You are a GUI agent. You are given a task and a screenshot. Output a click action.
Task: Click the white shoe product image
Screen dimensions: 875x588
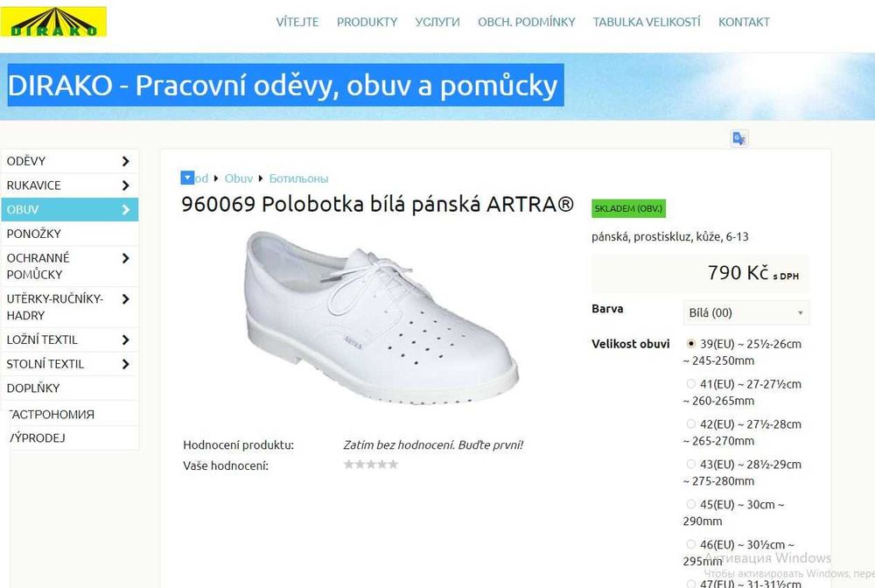[x=382, y=317]
